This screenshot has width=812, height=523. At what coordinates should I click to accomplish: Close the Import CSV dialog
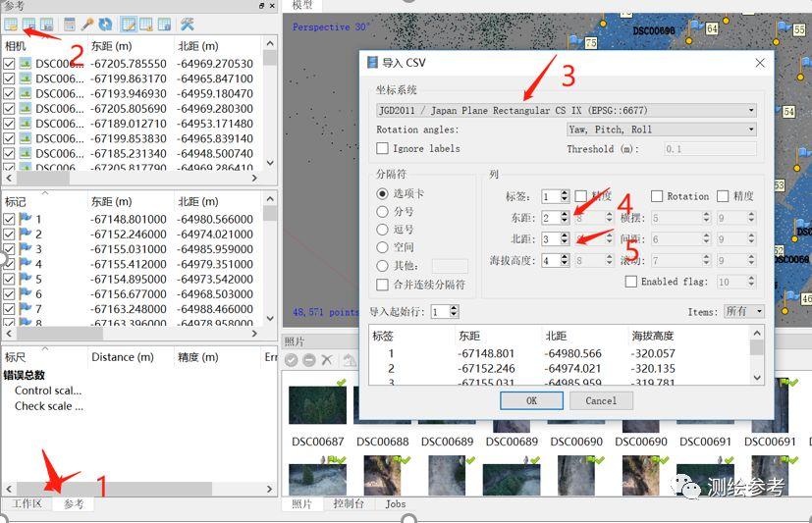(x=760, y=63)
